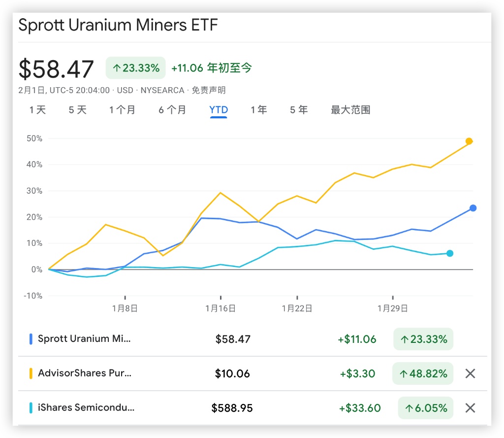Remove the iShares Semiconductor comparison with its X icon
The width and height of the screenshot is (504, 438).
(x=470, y=408)
